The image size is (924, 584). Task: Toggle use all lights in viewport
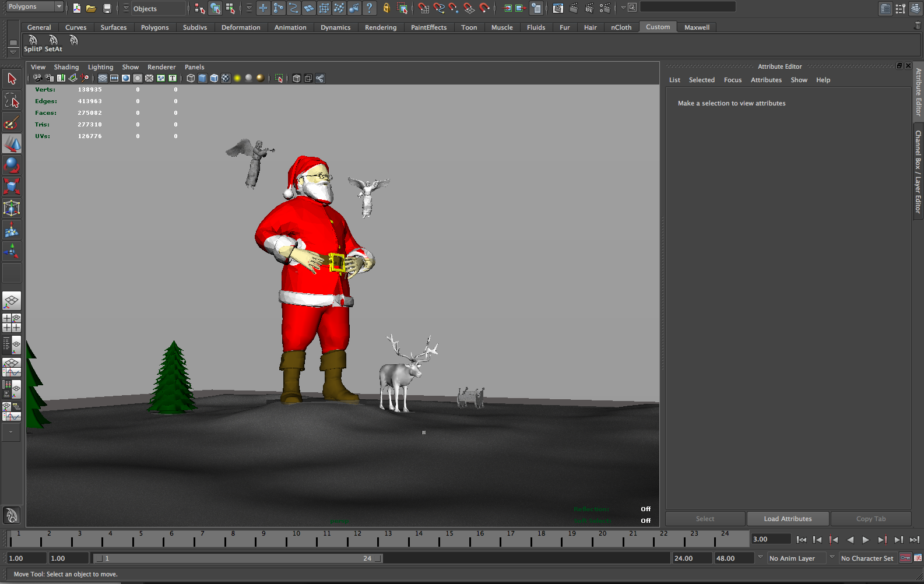237,78
